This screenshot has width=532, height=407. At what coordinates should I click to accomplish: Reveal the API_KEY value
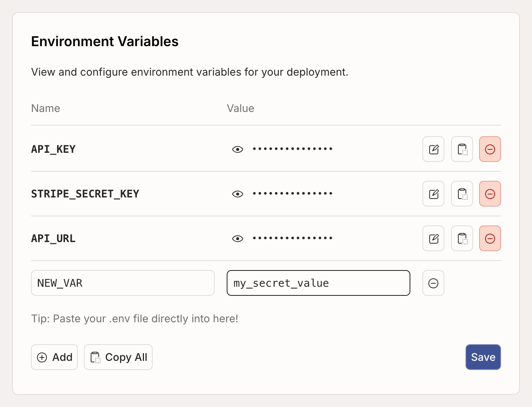click(238, 149)
